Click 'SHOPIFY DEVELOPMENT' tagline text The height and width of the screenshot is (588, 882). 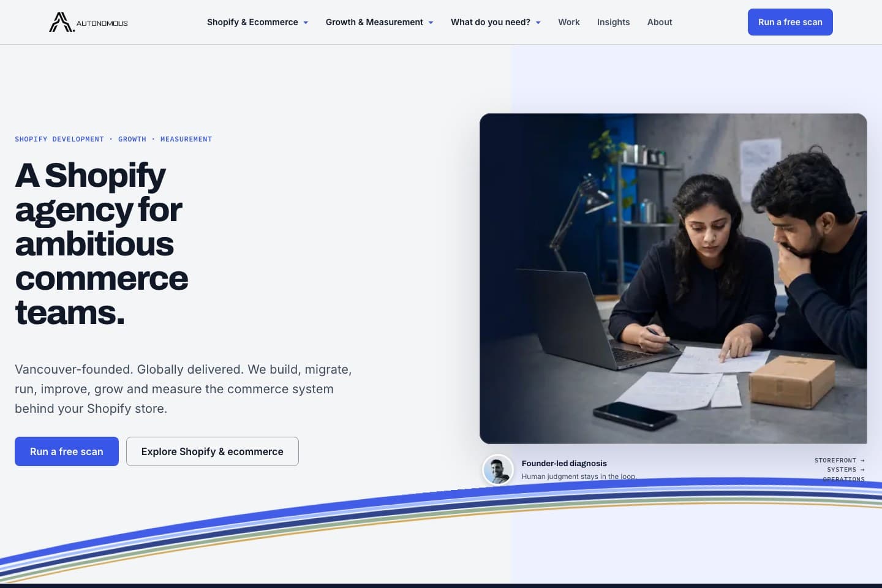pyautogui.click(x=59, y=139)
